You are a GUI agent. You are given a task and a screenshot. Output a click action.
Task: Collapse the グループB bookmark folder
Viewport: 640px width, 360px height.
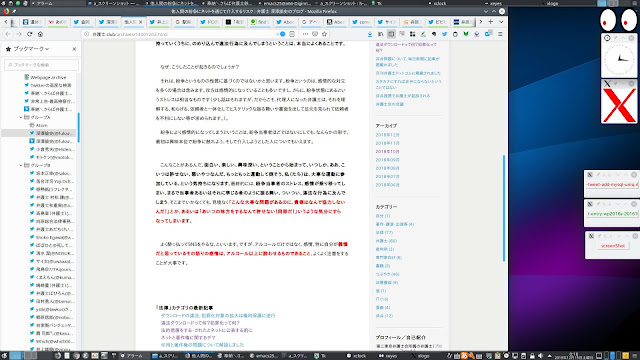tap(21, 165)
